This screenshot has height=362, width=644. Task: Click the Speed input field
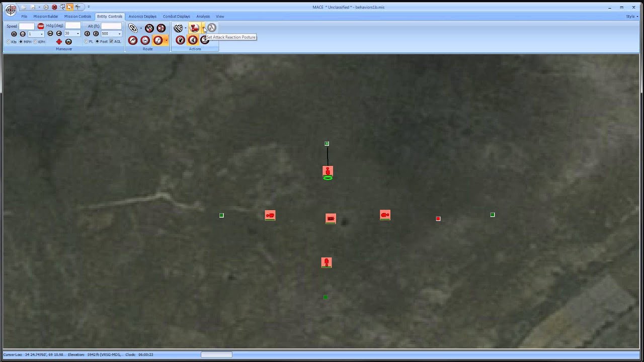click(27, 26)
